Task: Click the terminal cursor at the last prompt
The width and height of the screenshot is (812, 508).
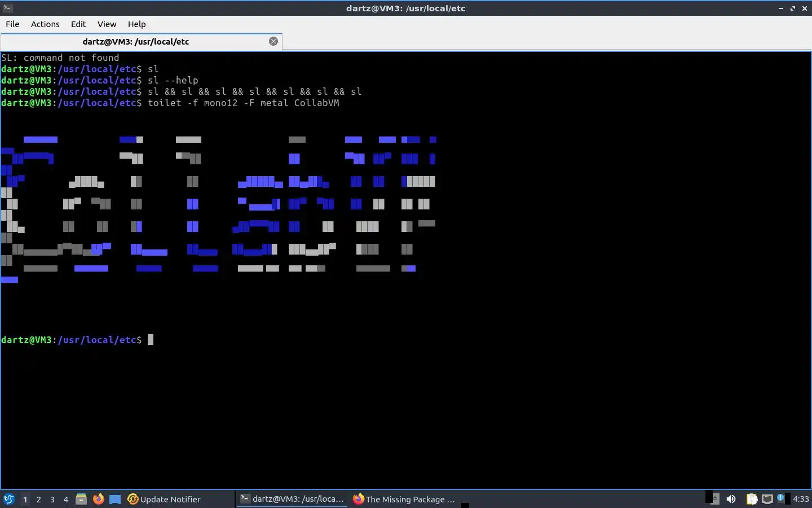Action: pyautogui.click(x=151, y=340)
